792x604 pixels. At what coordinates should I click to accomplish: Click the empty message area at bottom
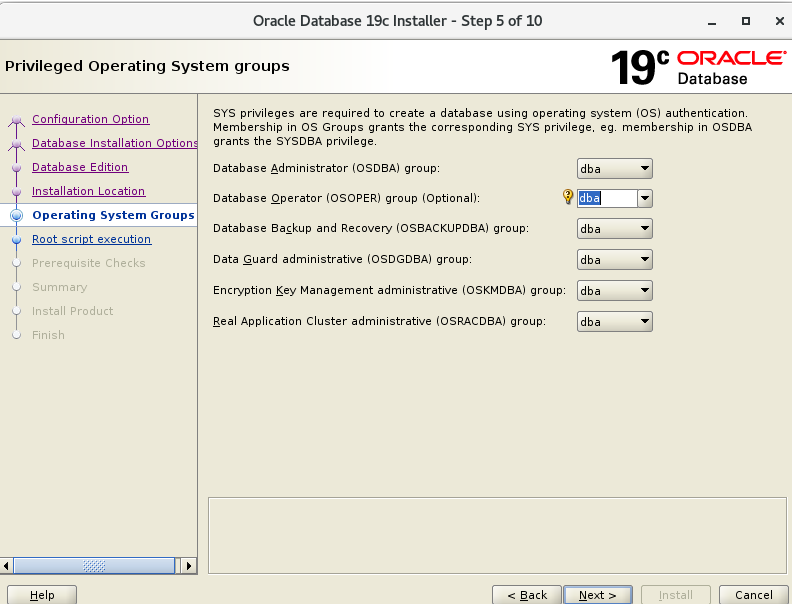coord(497,535)
